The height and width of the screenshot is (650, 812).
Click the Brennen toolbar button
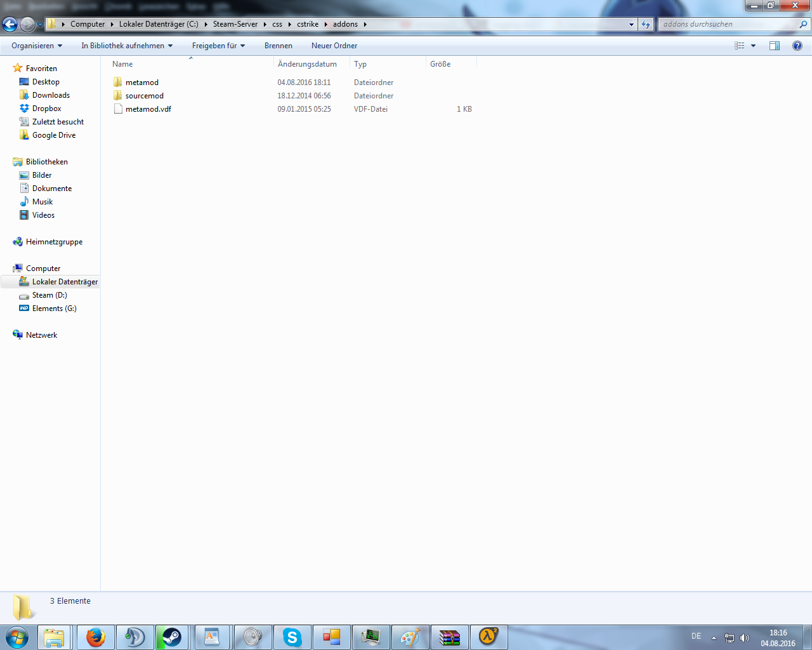point(278,46)
